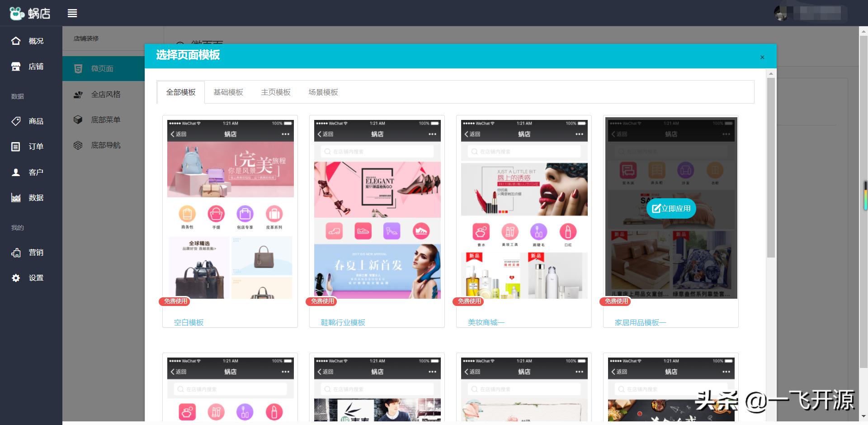Select the 鞋靴行业模板 preview thumbnail
The height and width of the screenshot is (425, 868).
tap(377, 208)
